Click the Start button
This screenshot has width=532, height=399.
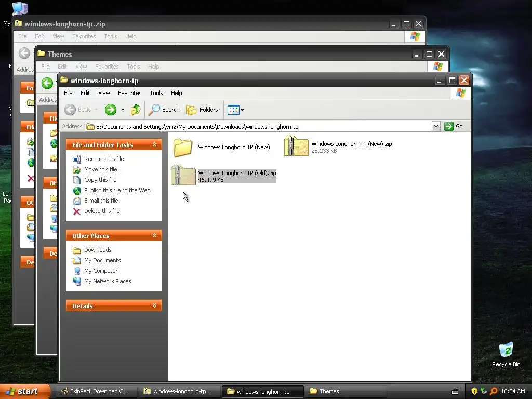25,391
